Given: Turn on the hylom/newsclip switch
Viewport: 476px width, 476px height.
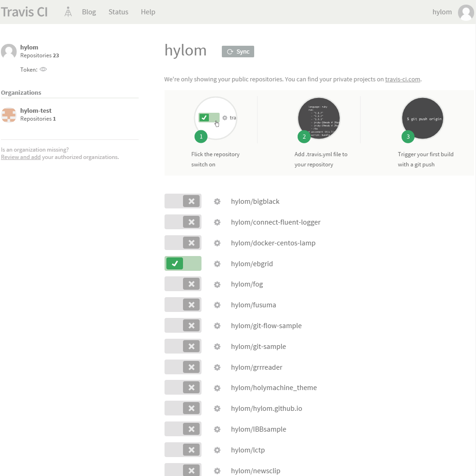Looking at the screenshot, I should [183, 470].
